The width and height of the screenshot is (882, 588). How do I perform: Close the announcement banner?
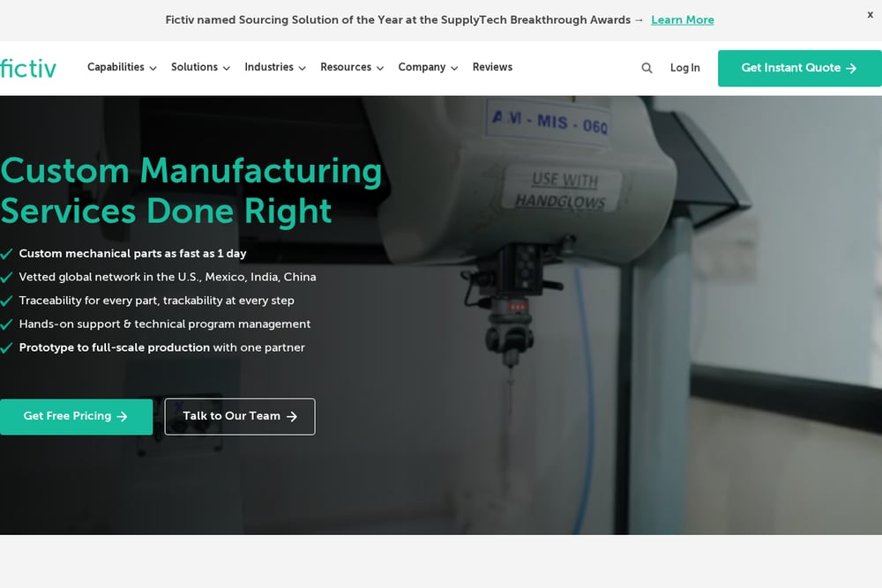(x=870, y=15)
